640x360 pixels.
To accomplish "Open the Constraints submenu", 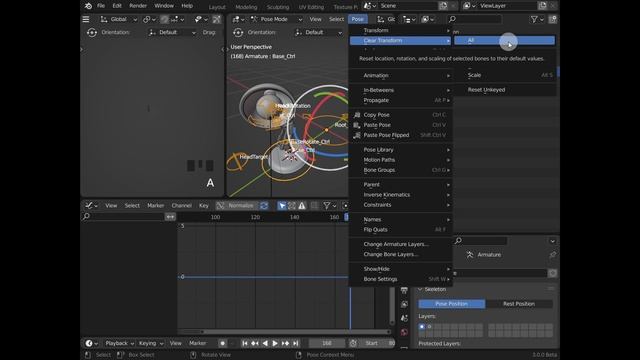I will pos(400,205).
